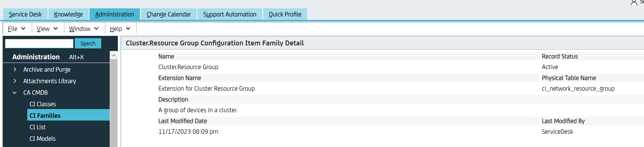Screen dimensions: 644x147
Task: Click the sidebar scroll up arrow
Action: tap(114, 55)
